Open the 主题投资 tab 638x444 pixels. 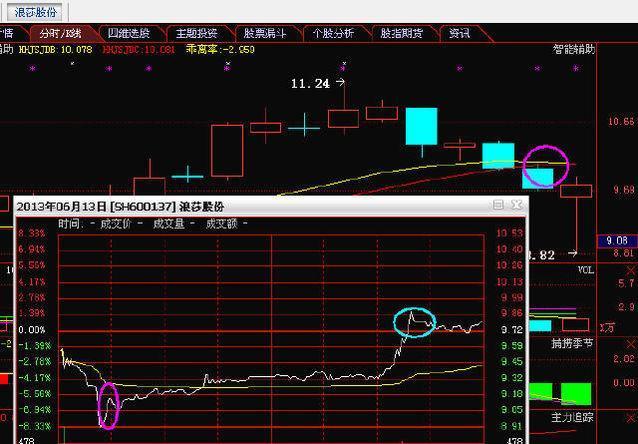pos(197,33)
